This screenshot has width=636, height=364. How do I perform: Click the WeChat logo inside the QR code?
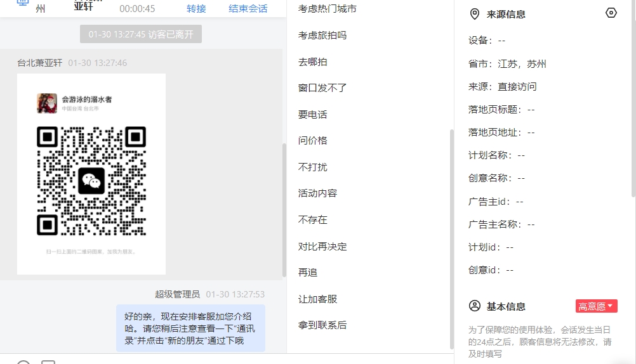click(x=91, y=181)
